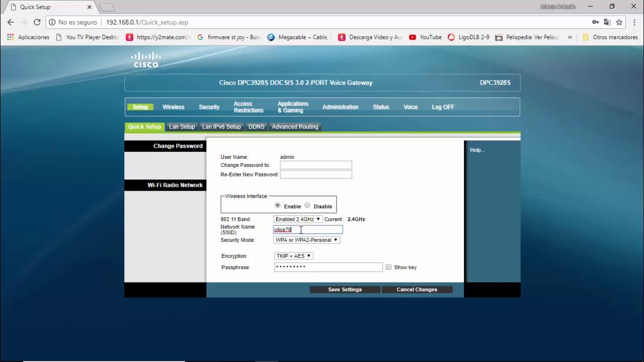Open 'firmware st joy' Google bookmark
The height and width of the screenshot is (362, 644).
click(229, 37)
